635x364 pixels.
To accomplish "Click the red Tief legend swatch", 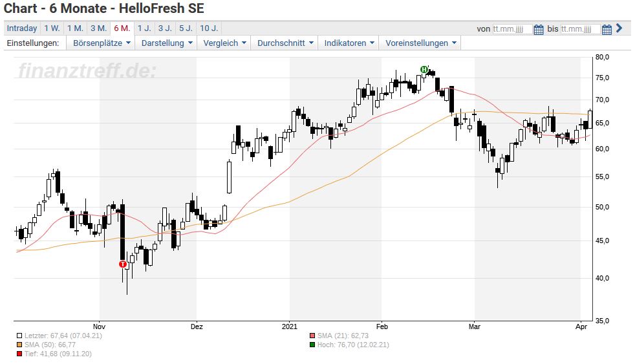I will coord(19,354).
